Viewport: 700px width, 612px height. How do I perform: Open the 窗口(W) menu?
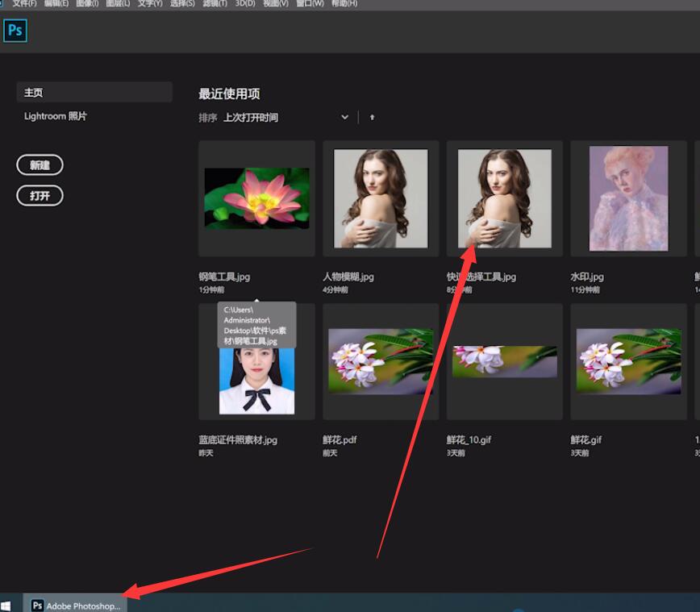(x=310, y=3)
